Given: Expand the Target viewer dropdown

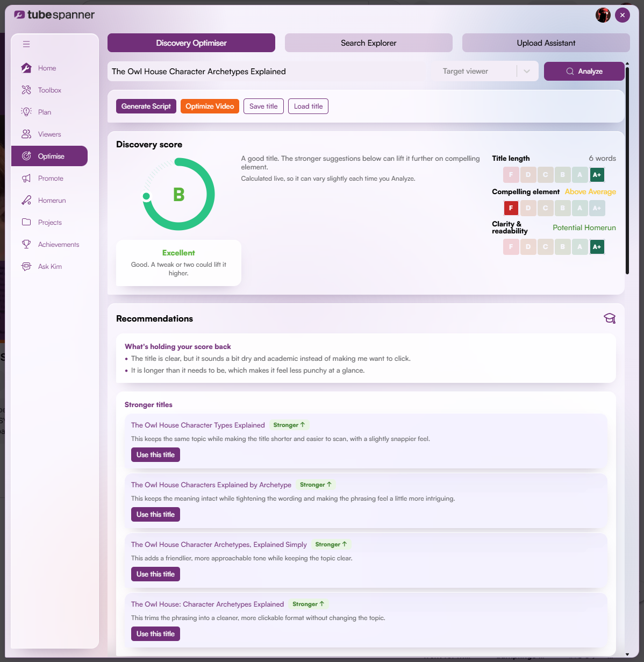Looking at the screenshot, I should click(527, 72).
